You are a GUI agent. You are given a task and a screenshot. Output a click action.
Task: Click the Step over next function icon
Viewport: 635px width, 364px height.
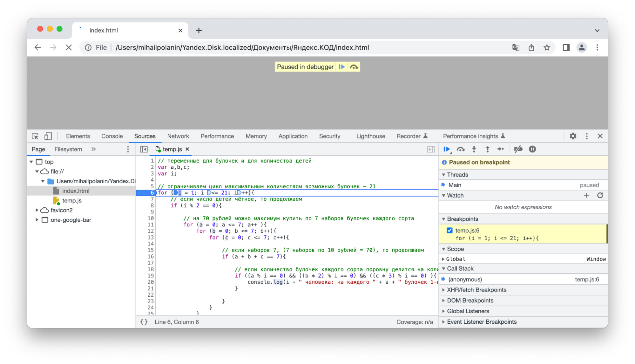[460, 149]
